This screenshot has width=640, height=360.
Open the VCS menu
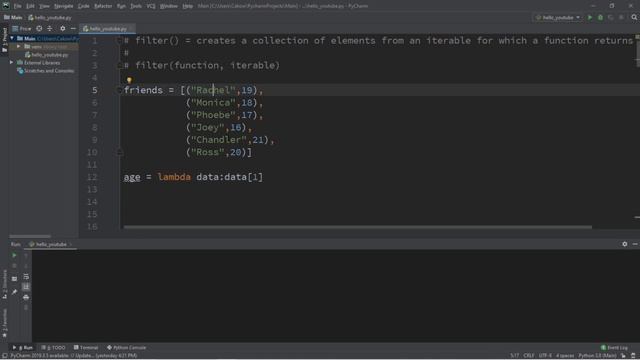[x=151, y=6]
